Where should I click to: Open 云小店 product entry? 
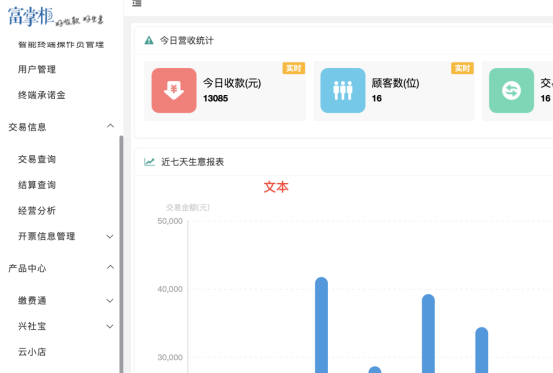point(32,352)
